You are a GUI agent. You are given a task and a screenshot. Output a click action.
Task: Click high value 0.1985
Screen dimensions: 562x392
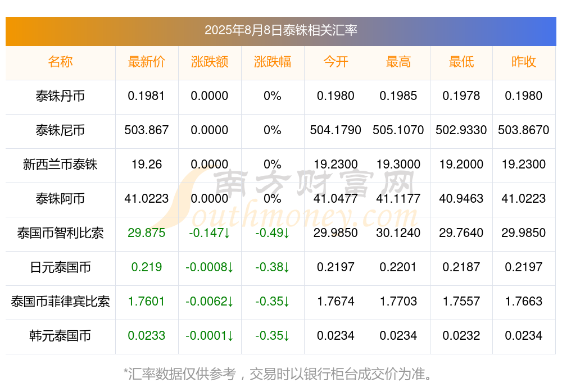(398, 96)
